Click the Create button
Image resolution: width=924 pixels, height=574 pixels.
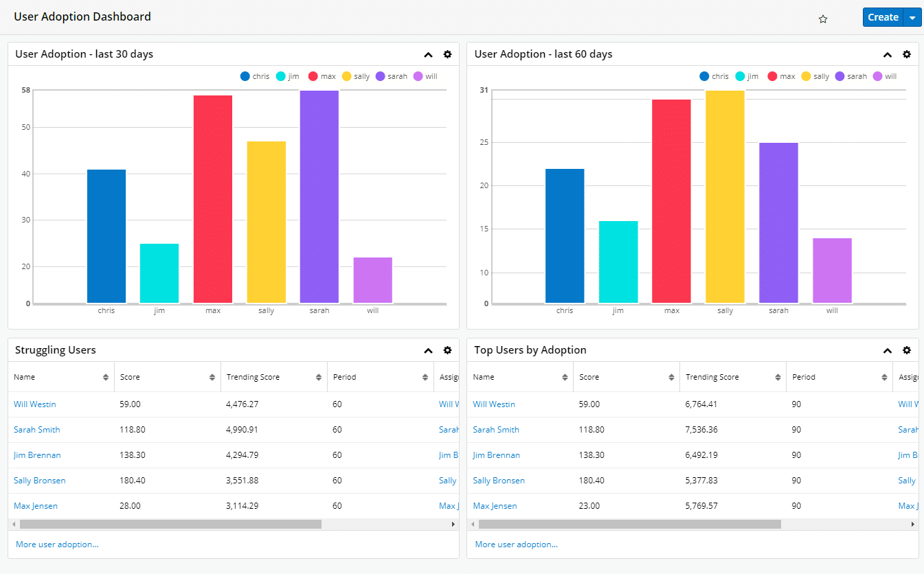click(883, 18)
